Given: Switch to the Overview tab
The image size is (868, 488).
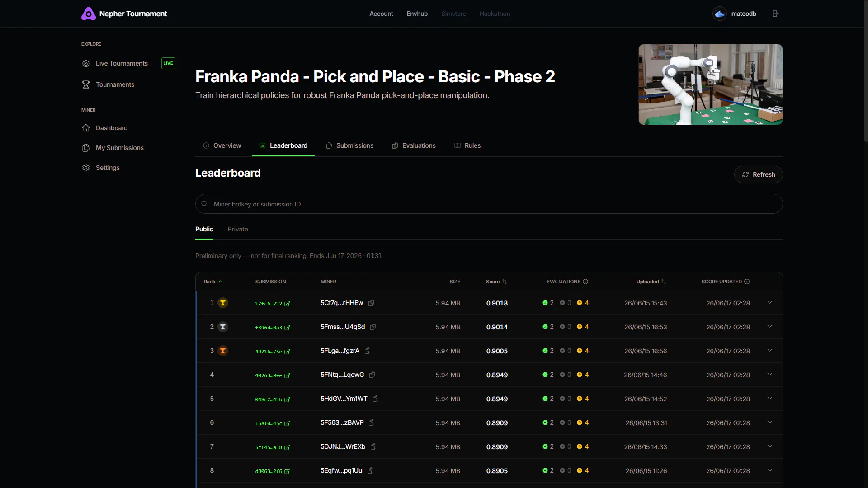Looking at the screenshot, I should [222, 145].
